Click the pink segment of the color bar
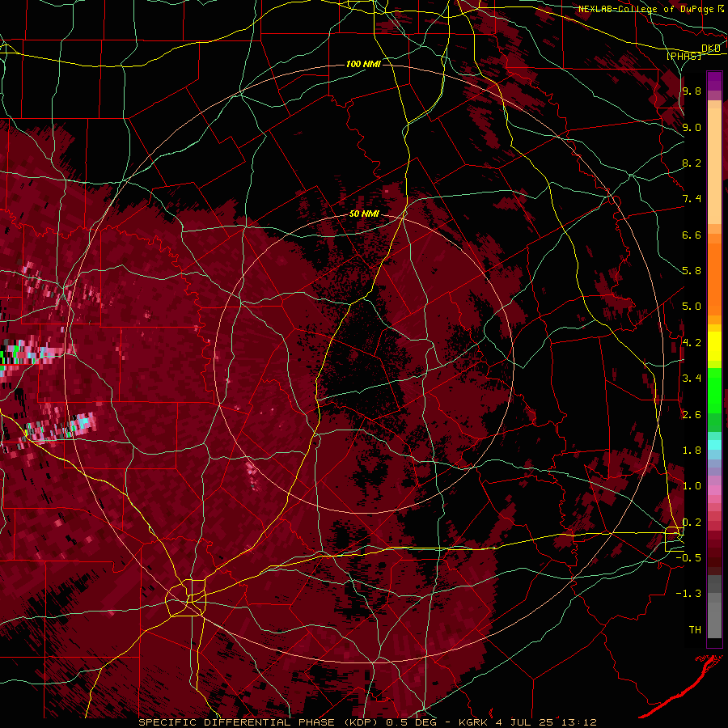728x728 pixels. tap(714, 491)
